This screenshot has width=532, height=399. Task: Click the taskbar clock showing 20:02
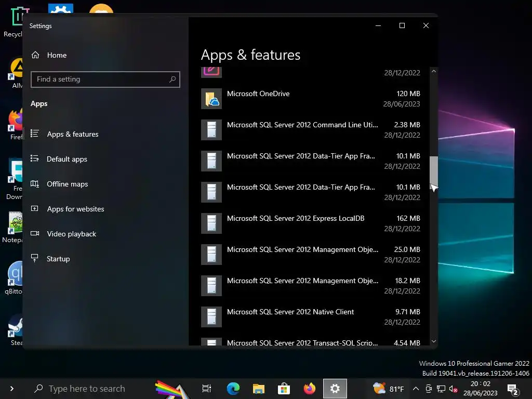coord(480,389)
